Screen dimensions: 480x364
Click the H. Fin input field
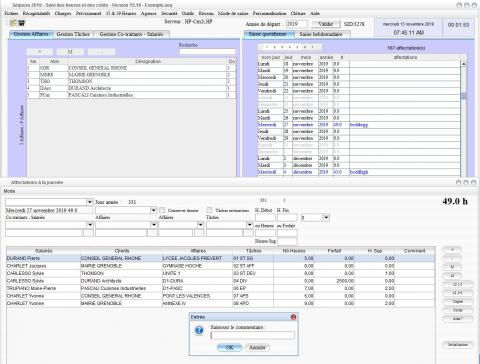tap(287, 218)
